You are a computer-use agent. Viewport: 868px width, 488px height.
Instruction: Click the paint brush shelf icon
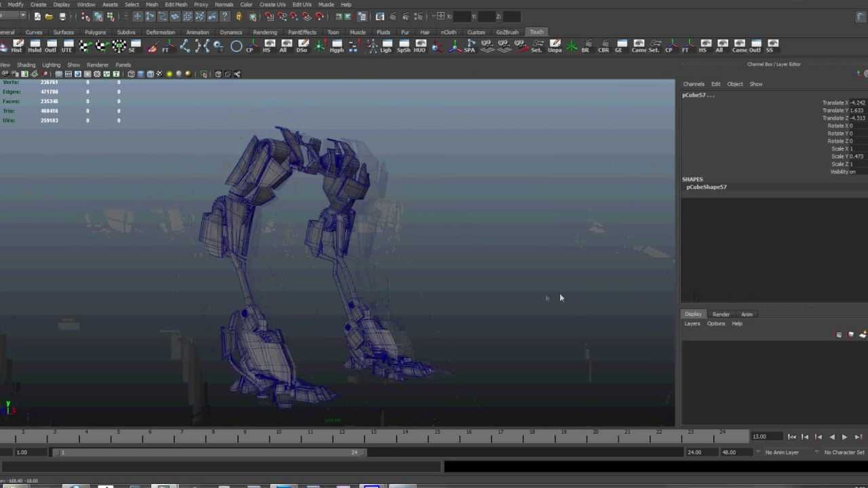[153, 46]
